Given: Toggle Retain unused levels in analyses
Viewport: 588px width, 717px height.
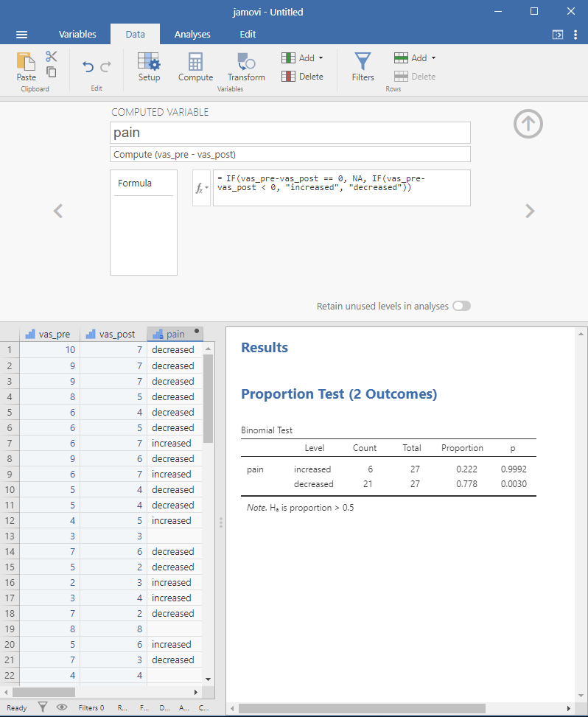Looking at the screenshot, I should pyautogui.click(x=461, y=306).
